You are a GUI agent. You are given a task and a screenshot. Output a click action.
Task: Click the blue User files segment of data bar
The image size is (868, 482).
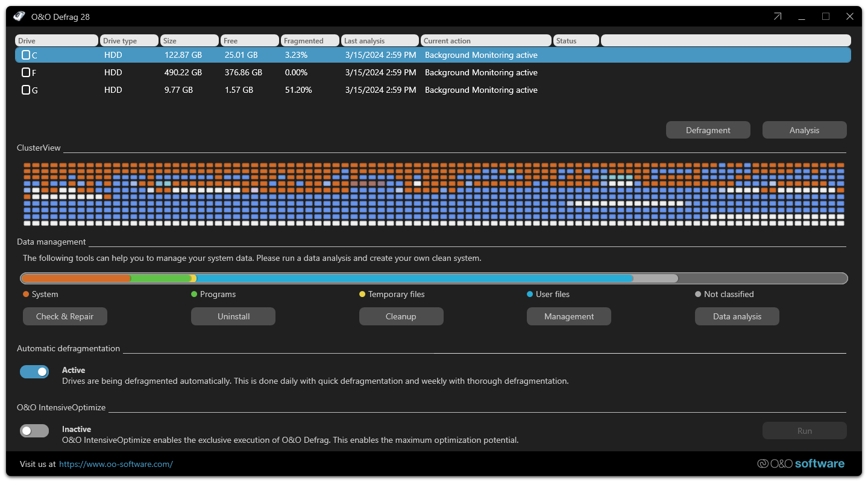point(415,278)
